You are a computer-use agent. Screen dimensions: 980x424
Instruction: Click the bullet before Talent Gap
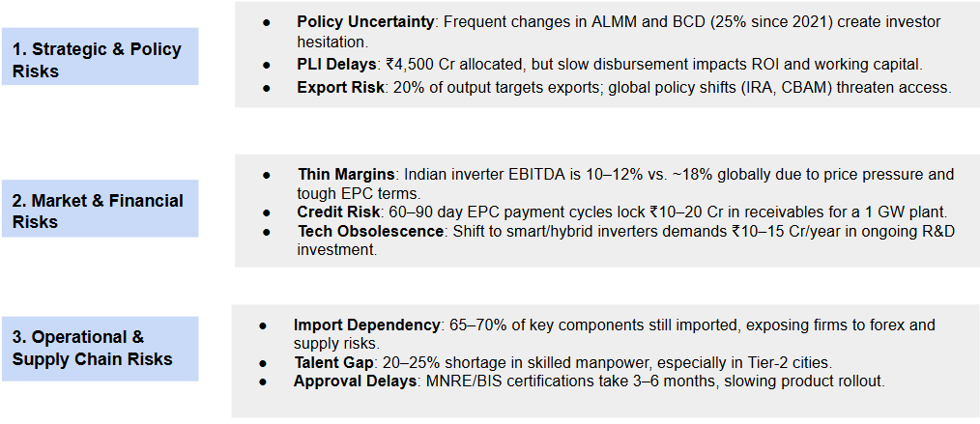pos(263,362)
